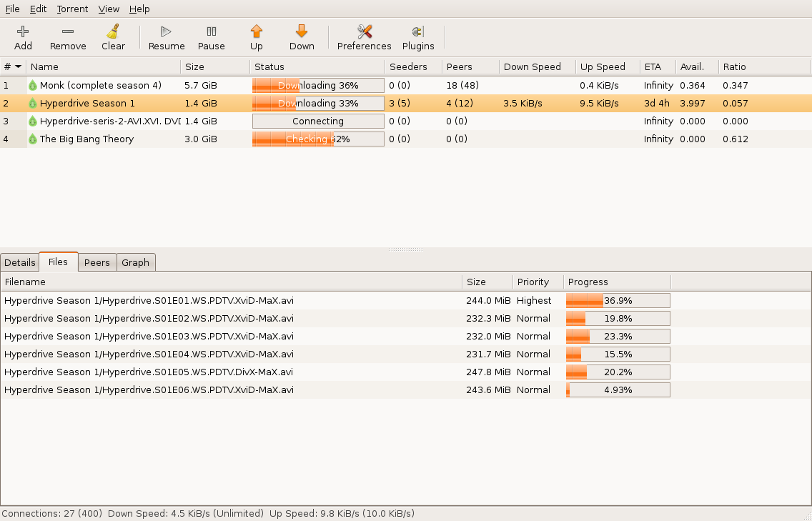The image size is (812, 521).
Task: Sort by Avail. column header
Action: pyautogui.click(x=697, y=66)
